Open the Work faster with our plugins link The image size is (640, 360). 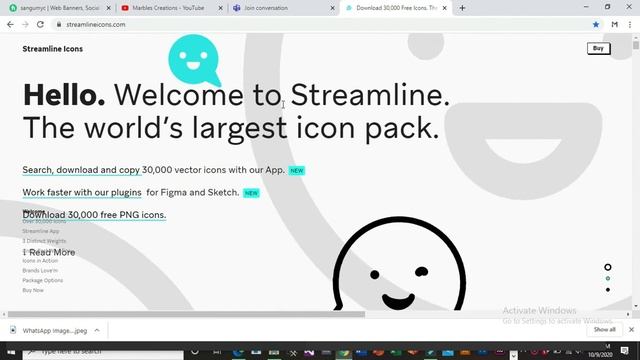(x=82, y=192)
